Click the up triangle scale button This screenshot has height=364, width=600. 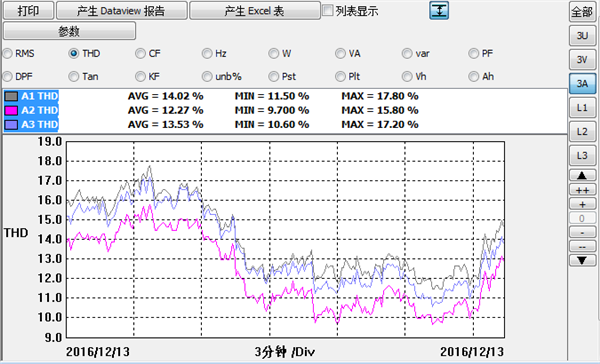tap(582, 175)
